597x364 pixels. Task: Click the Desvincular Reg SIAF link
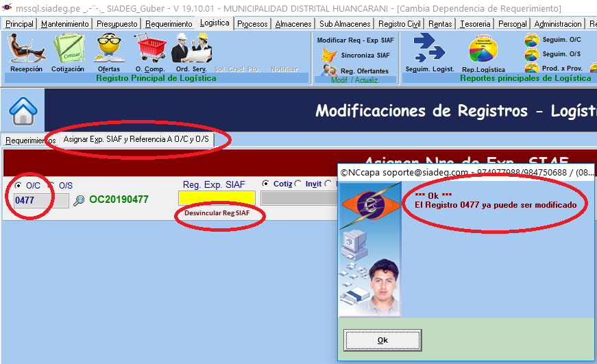pyautogui.click(x=217, y=213)
